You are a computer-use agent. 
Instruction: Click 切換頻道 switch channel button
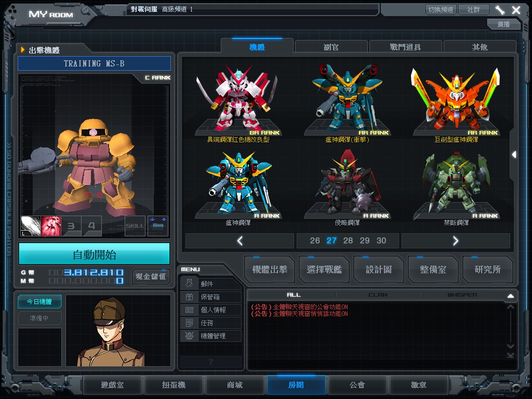coord(441,9)
